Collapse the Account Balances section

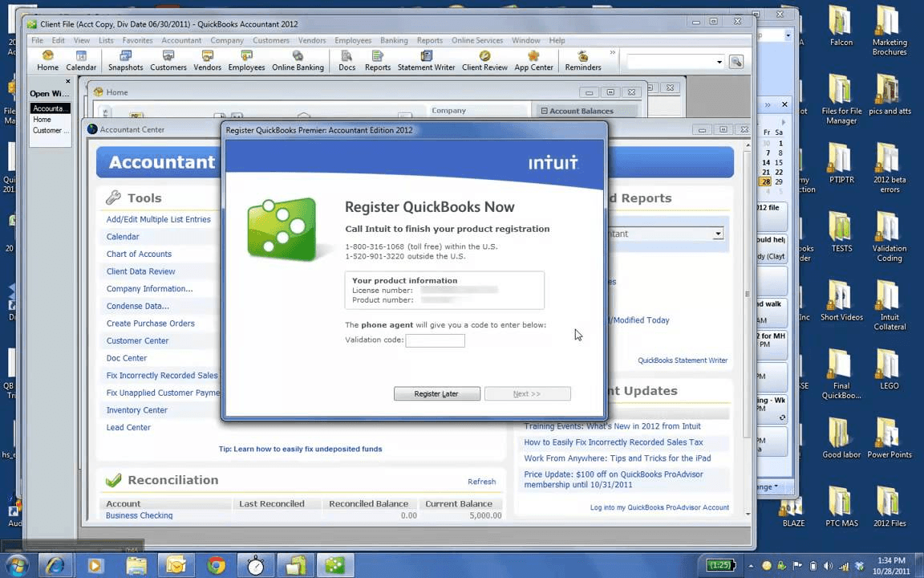pos(544,111)
